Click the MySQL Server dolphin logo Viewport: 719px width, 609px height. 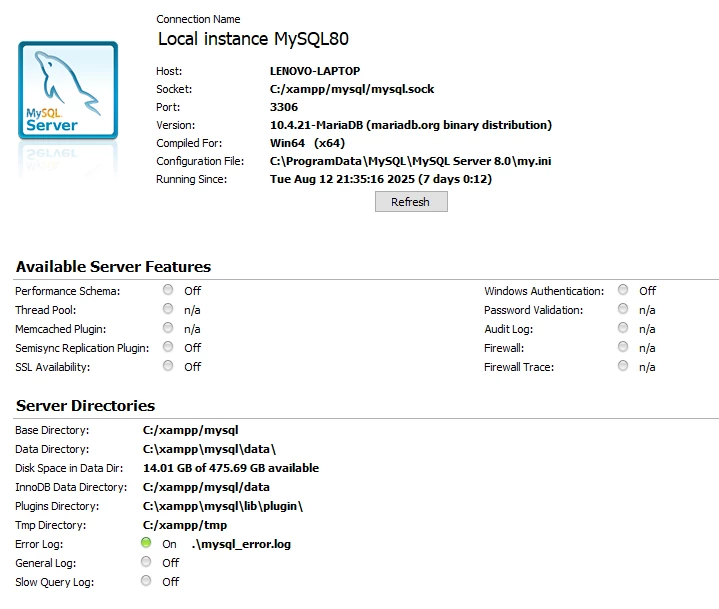(68, 90)
